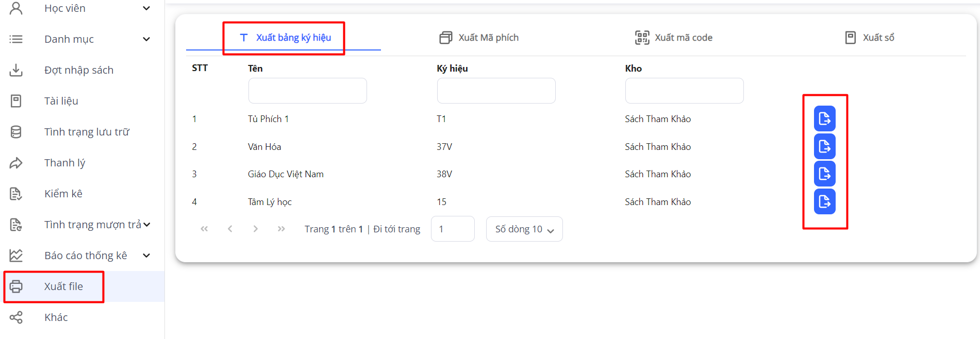Export the Giáo Dục Việt Nam row
Image resolution: width=980 pixels, height=339 pixels.
[824, 174]
